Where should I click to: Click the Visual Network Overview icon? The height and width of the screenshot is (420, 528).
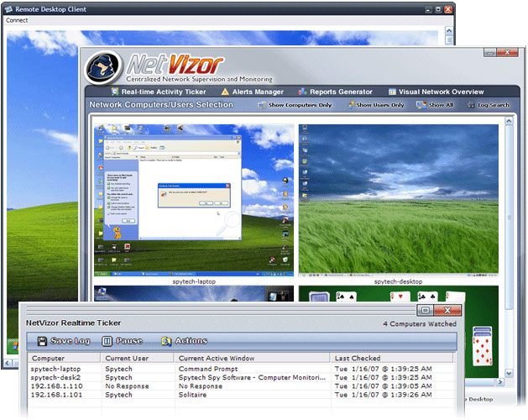392,92
